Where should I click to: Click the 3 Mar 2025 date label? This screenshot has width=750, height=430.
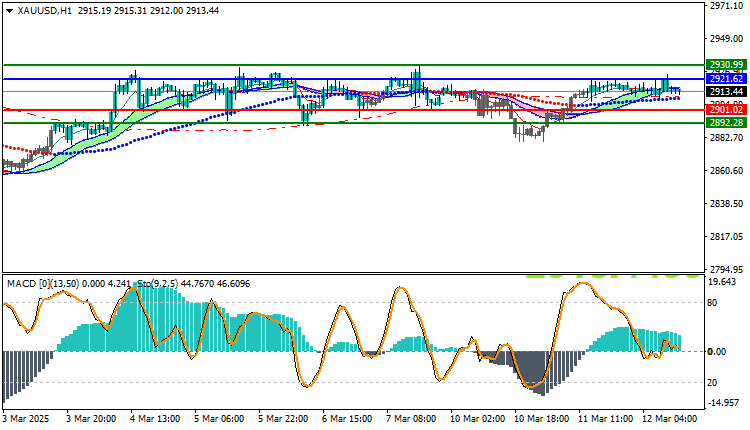click(x=26, y=419)
